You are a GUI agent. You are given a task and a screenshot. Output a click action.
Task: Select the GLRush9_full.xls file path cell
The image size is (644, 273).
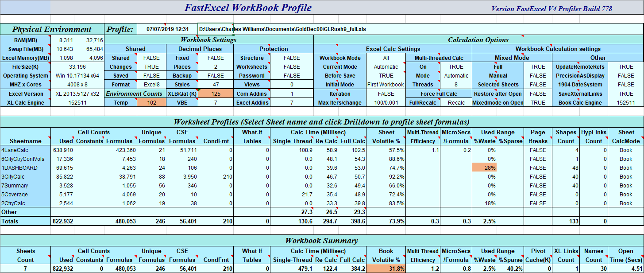point(282,29)
